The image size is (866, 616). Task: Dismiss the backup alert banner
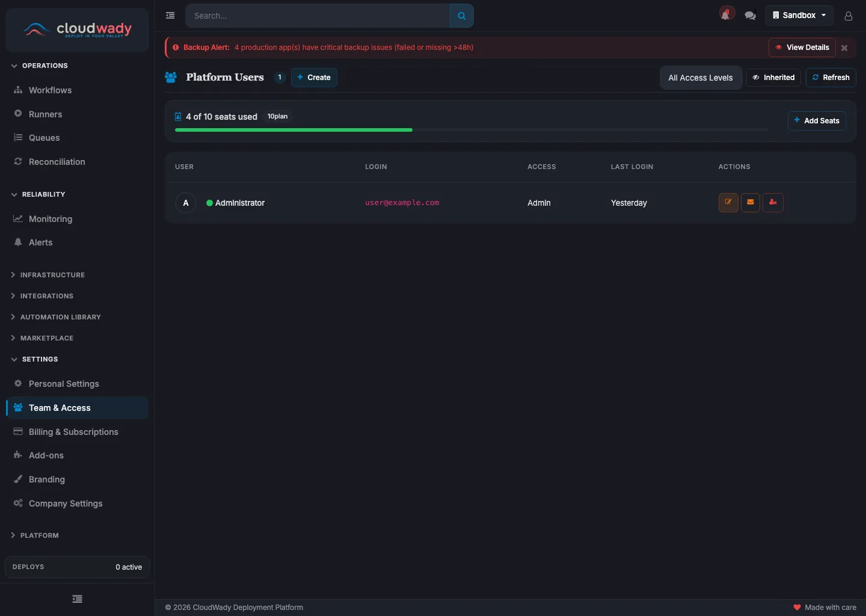[x=844, y=48]
